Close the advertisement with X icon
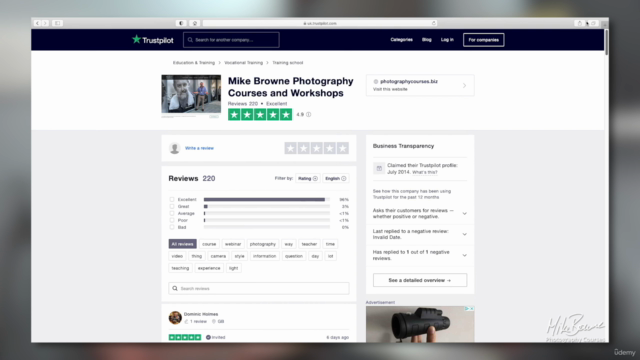Viewport: 640px width, 360px height. (472, 309)
